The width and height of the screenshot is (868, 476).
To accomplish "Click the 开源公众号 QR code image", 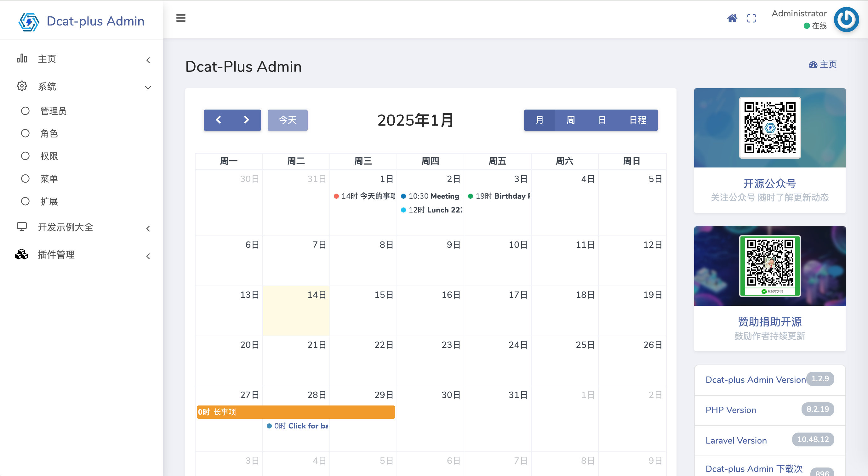I will (770, 128).
